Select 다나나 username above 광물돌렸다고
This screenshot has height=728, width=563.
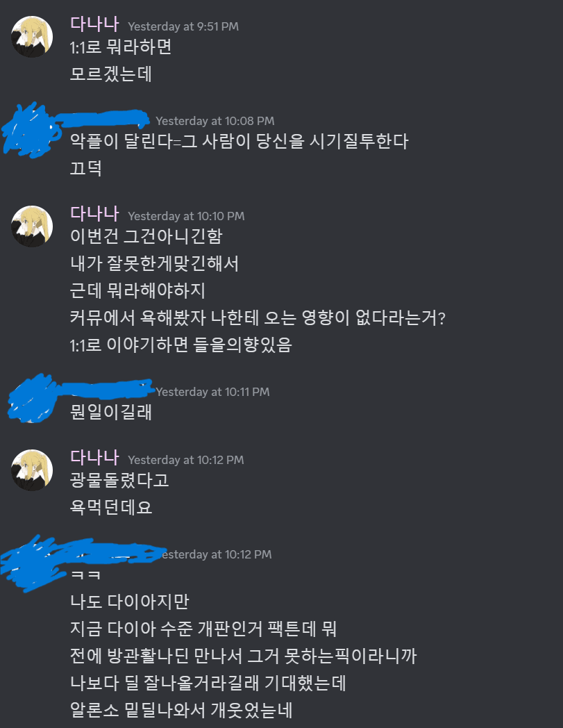(94, 457)
